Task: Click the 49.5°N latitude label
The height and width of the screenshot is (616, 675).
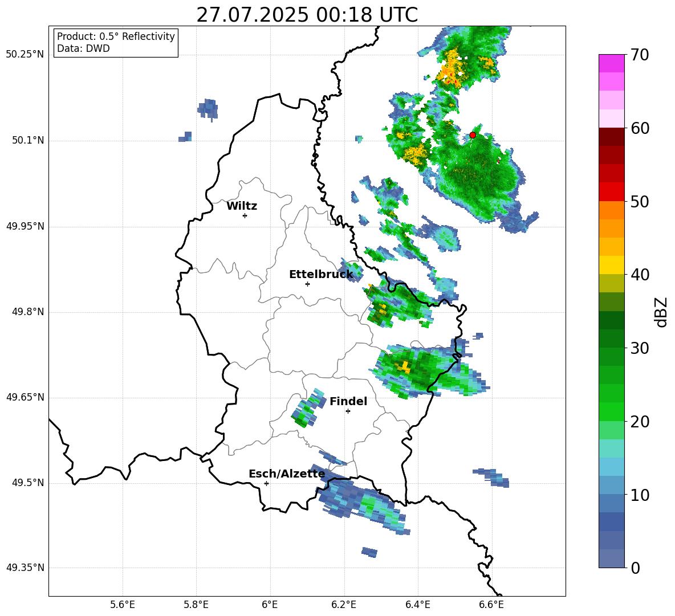Action: click(28, 483)
